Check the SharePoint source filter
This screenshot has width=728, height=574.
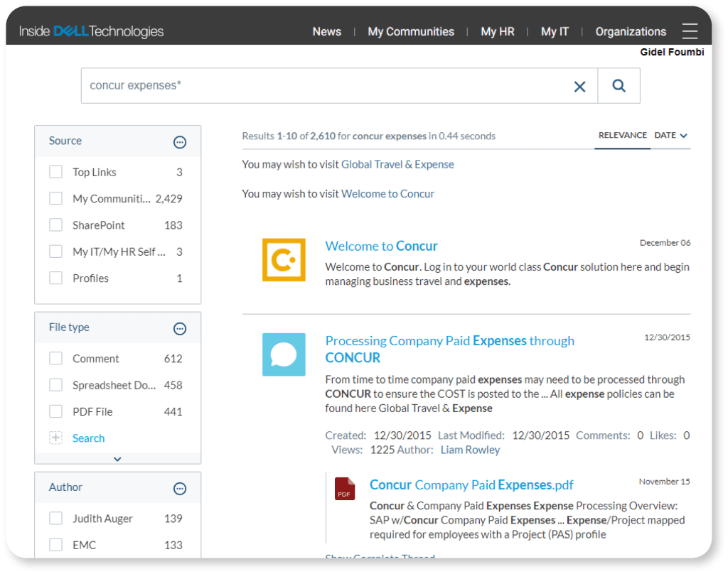pyautogui.click(x=55, y=225)
